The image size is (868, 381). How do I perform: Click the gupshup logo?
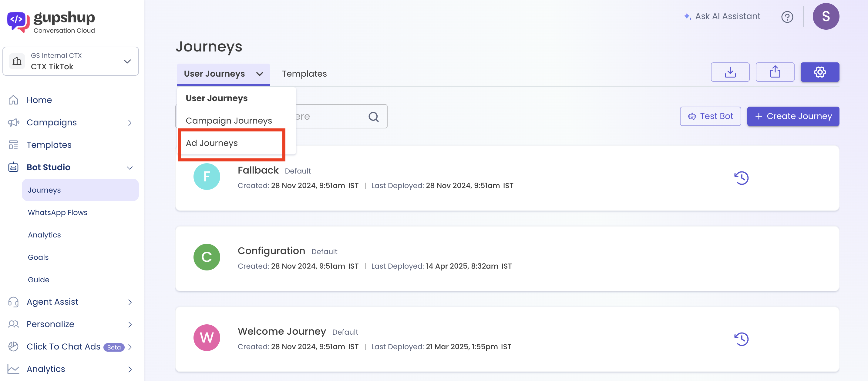(x=51, y=22)
